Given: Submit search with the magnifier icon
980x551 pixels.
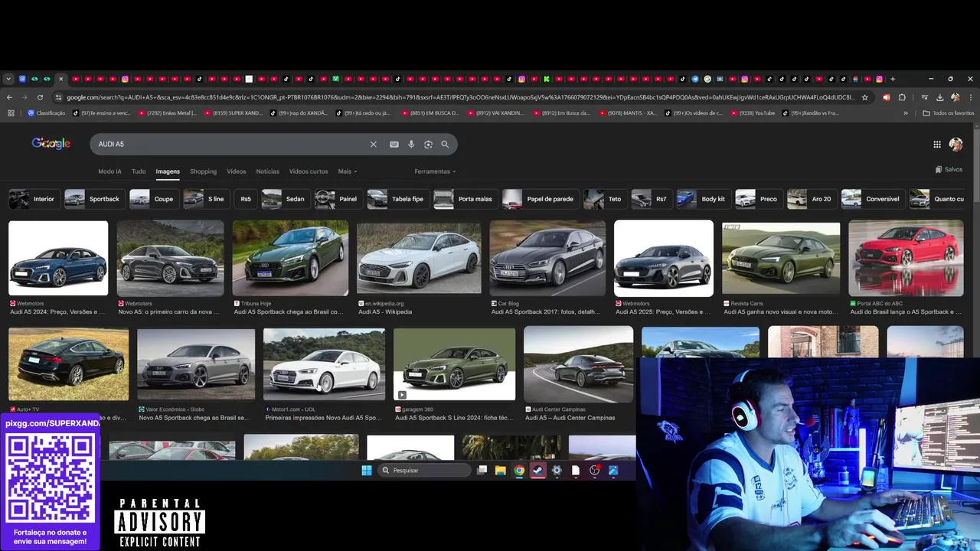Looking at the screenshot, I should tap(445, 144).
